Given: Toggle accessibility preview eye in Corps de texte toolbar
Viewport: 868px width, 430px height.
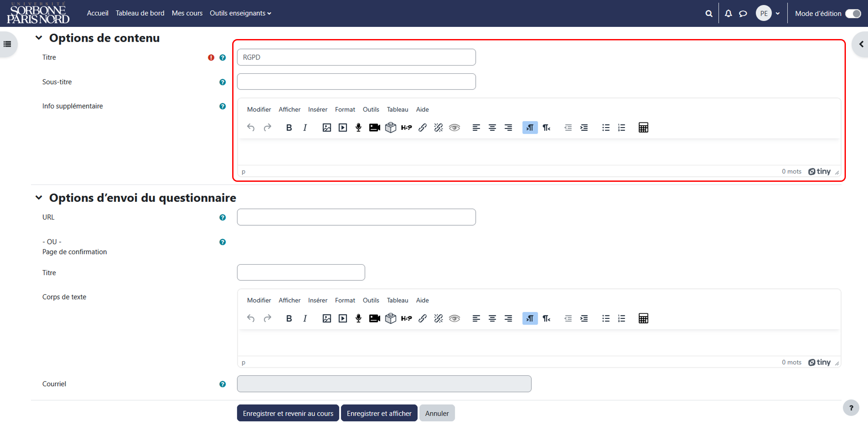Looking at the screenshot, I should pos(454,318).
